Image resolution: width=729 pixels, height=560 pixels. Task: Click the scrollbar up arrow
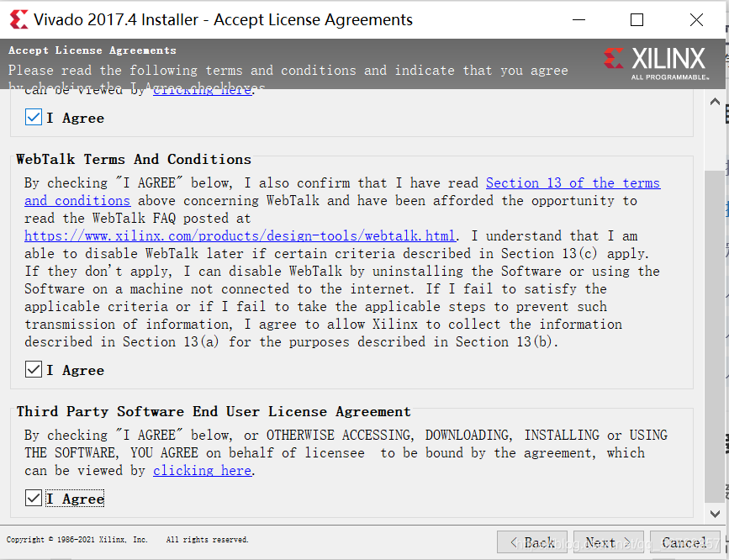715,102
